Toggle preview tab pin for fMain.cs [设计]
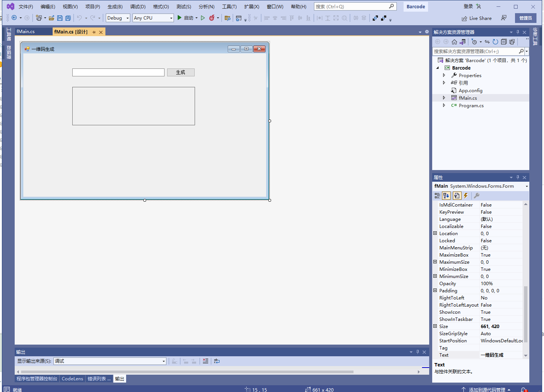This screenshot has height=392, width=544. pyautogui.click(x=94, y=32)
